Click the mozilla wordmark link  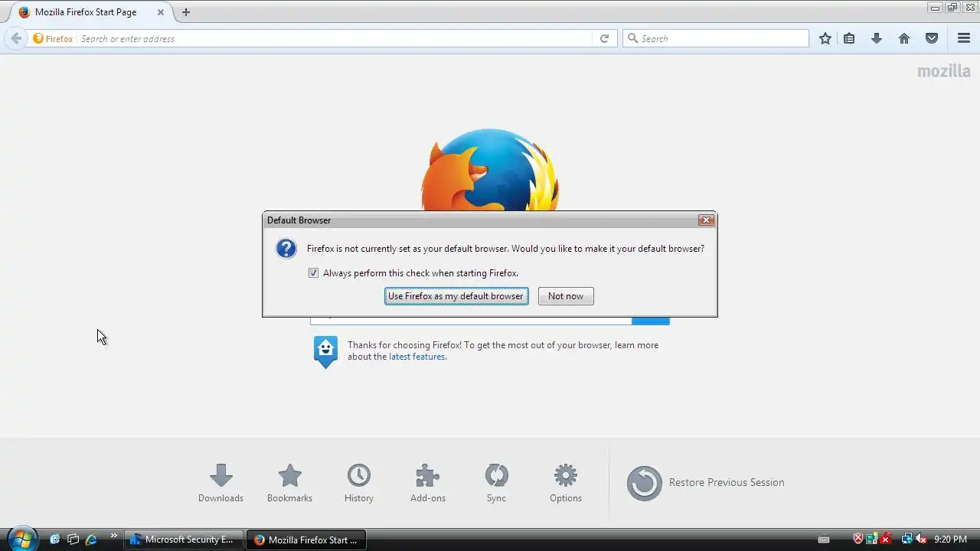click(x=944, y=71)
